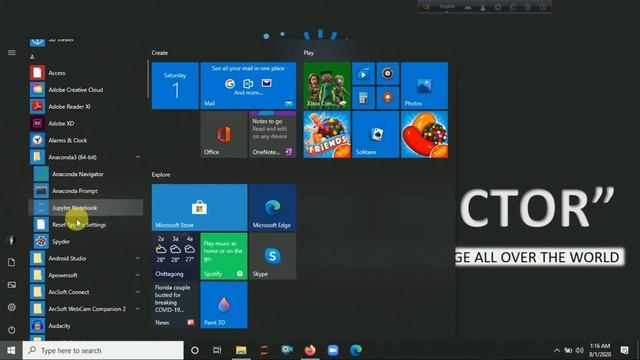
Task: Open the Mail tile
Action: tap(248, 86)
